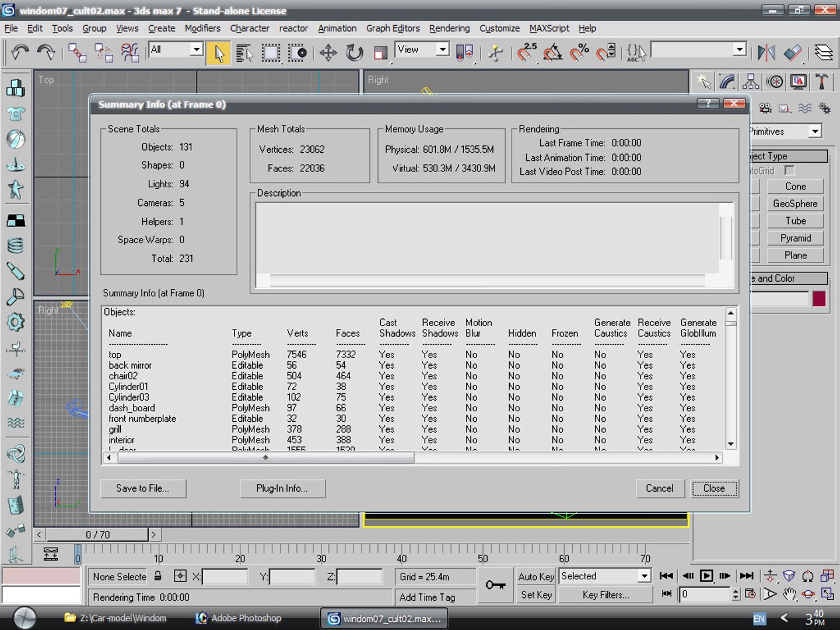The image size is (840, 630).
Task: Click the objects list vertical scroll down arrow
Action: (x=730, y=444)
